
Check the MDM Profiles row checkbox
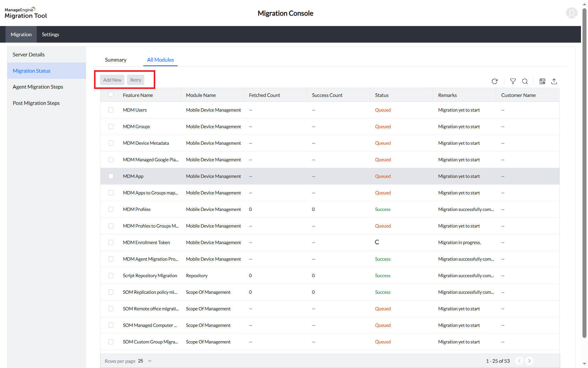pyautogui.click(x=111, y=209)
